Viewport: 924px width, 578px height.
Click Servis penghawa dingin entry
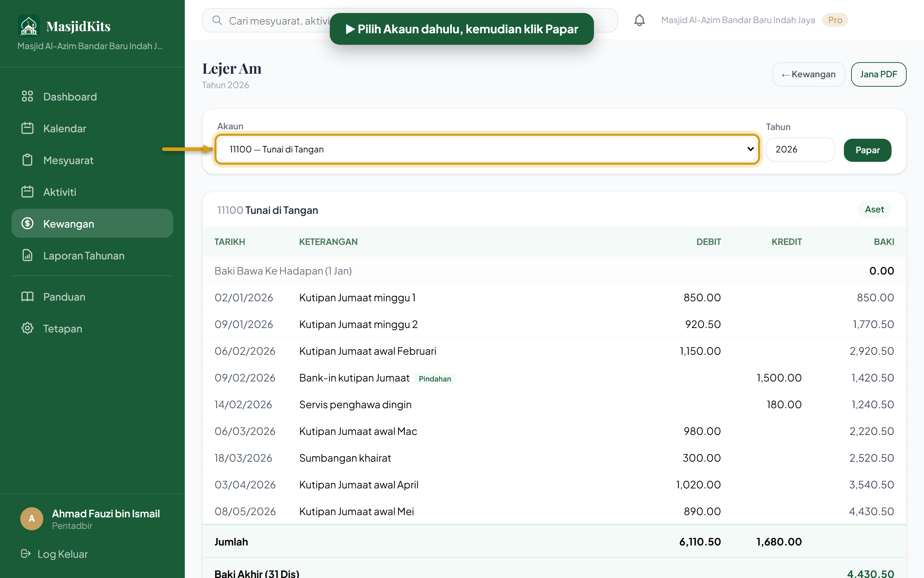pos(356,404)
